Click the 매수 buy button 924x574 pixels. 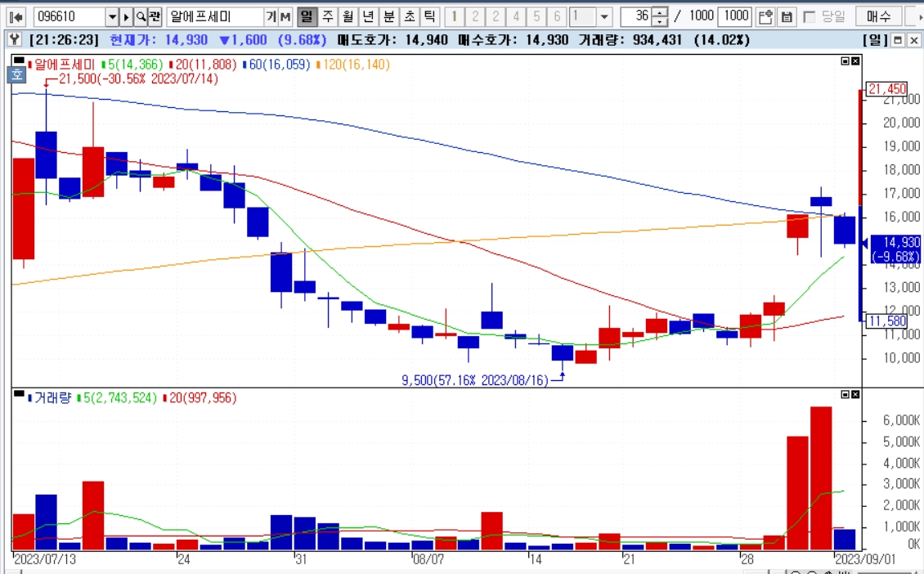click(x=879, y=16)
